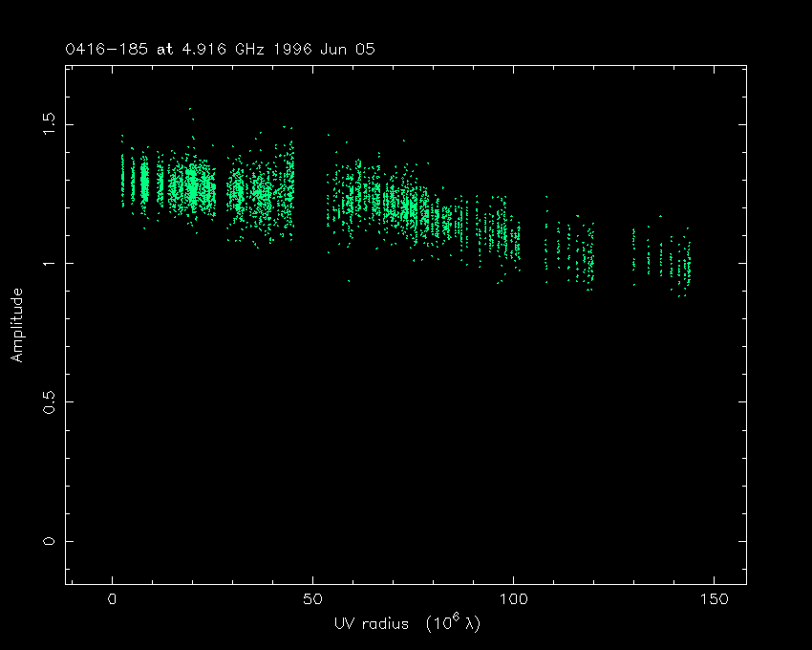This screenshot has height=650, width=812.
Task: Click the y-axis tick label '1'
Action: click(x=50, y=263)
